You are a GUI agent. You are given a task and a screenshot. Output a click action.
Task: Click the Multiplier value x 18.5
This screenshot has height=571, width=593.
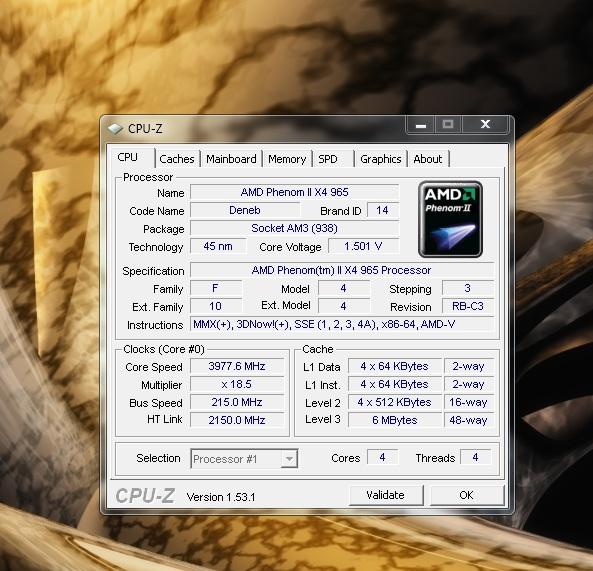[x=237, y=384]
